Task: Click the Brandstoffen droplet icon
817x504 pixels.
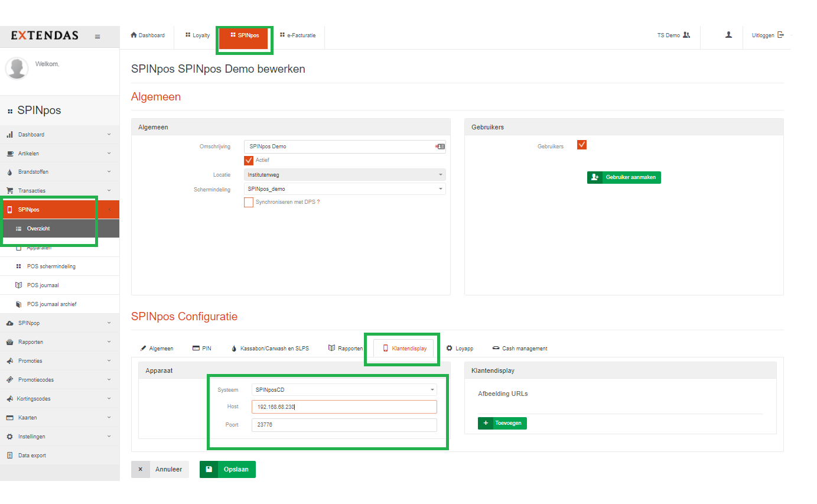Action: 9,172
